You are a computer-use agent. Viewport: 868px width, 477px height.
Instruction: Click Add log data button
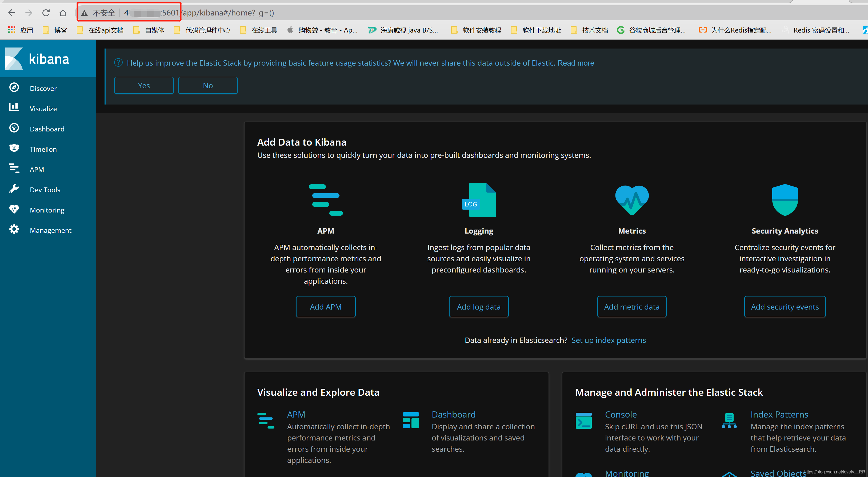pyautogui.click(x=479, y=307)
